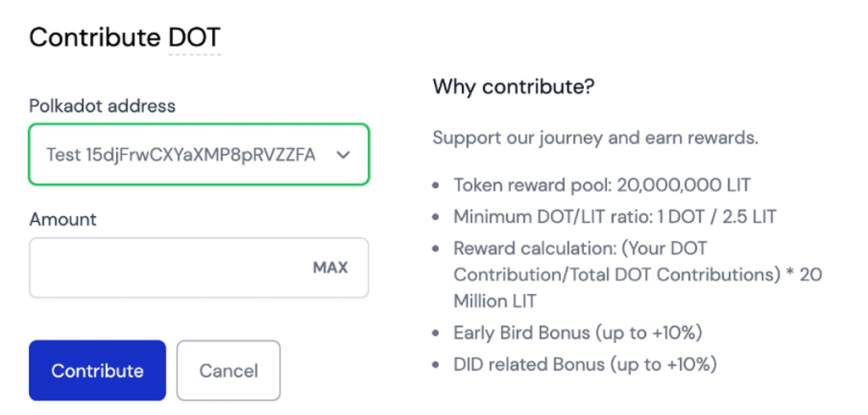Click the bullet beside Token reward pool
This screenshot has width=868, height=415.
coord(436,185)
